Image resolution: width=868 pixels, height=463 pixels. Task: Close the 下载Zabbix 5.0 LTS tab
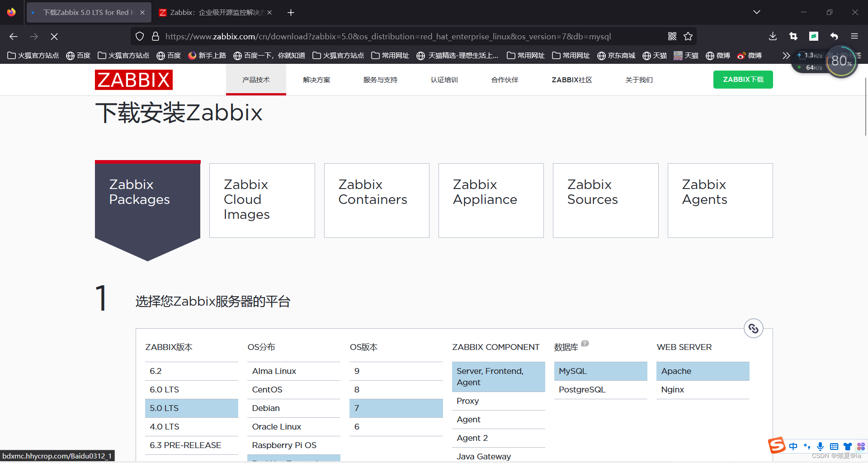[142, 13]
